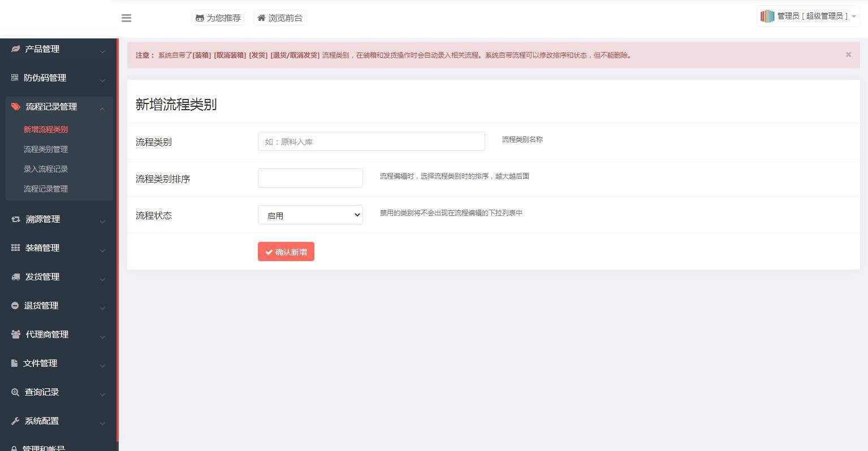The height and width of the screenshot is (451, 868).
Task: Open the 流程状态 dropdown showing 启用
Action: point(310,215)
